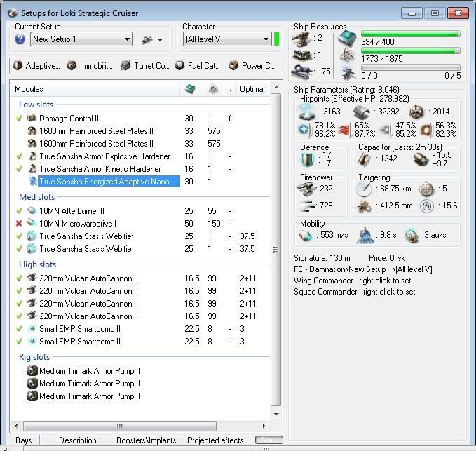Click the powergrid icon beside 1773 / 1875

pos(347,55)
